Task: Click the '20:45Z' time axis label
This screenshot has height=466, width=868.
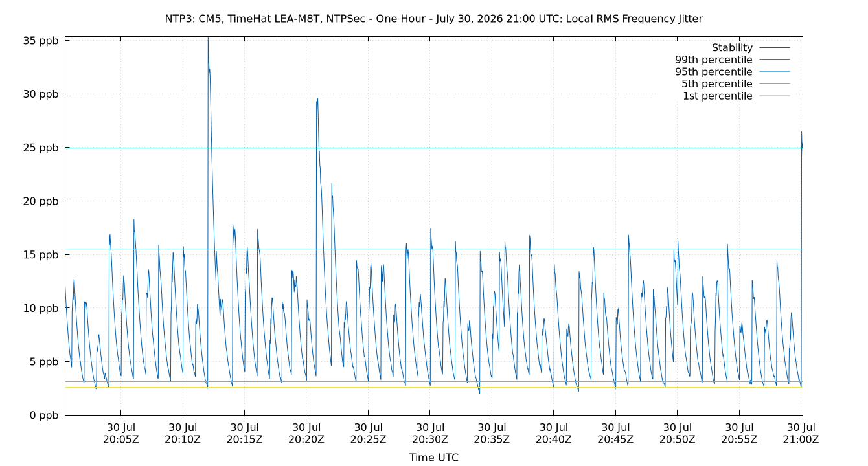Action: point(615,439)
